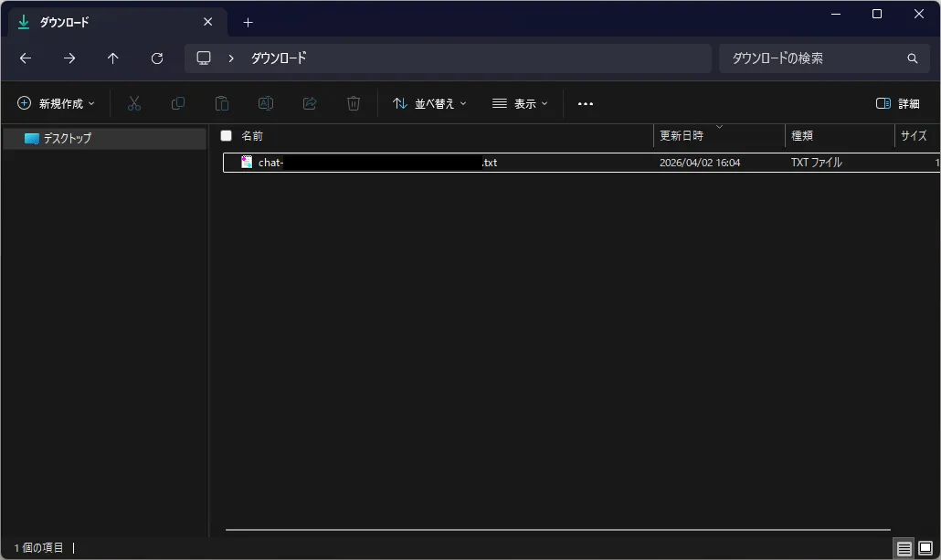Switch to large thumbnails view in status bar

click(925, 547)
